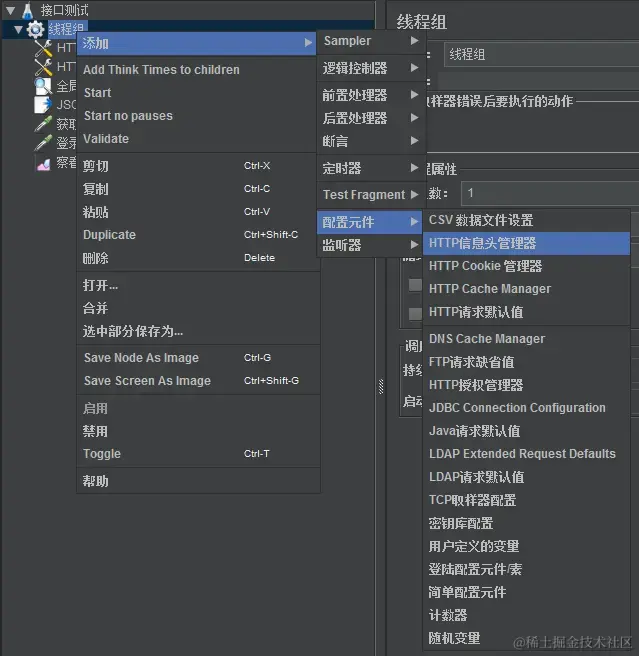
Task: Click the second HTTP sampler tools icon
Action: pyautogui.click(x=43, y=67)
